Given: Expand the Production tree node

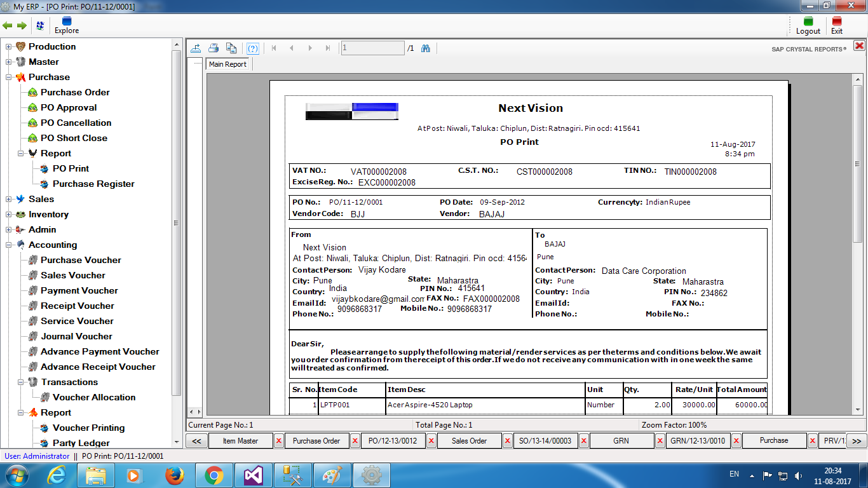Looking at the screenshot, I should (x=9, y=46).
